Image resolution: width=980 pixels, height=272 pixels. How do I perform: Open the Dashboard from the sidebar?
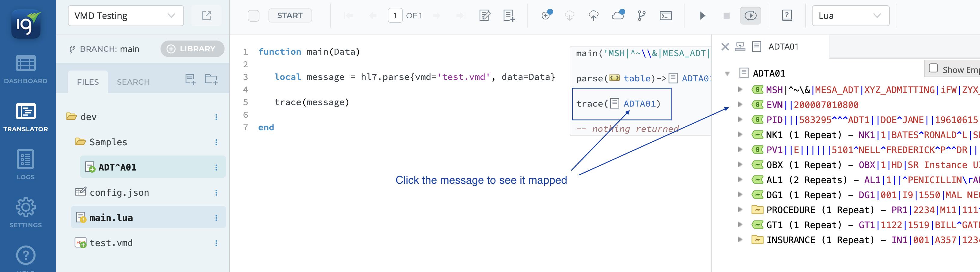[x=26, y=69]
